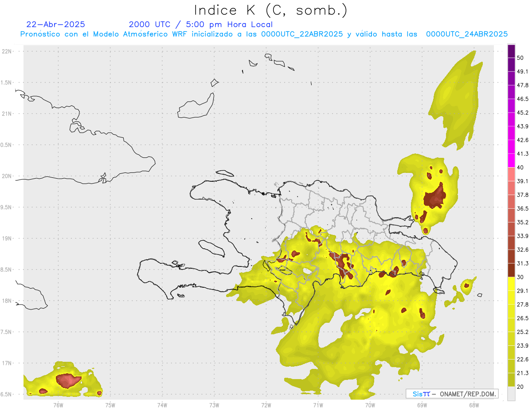Click the longitude axis label "71W"

pyautogui.click(x=318, y=405)
